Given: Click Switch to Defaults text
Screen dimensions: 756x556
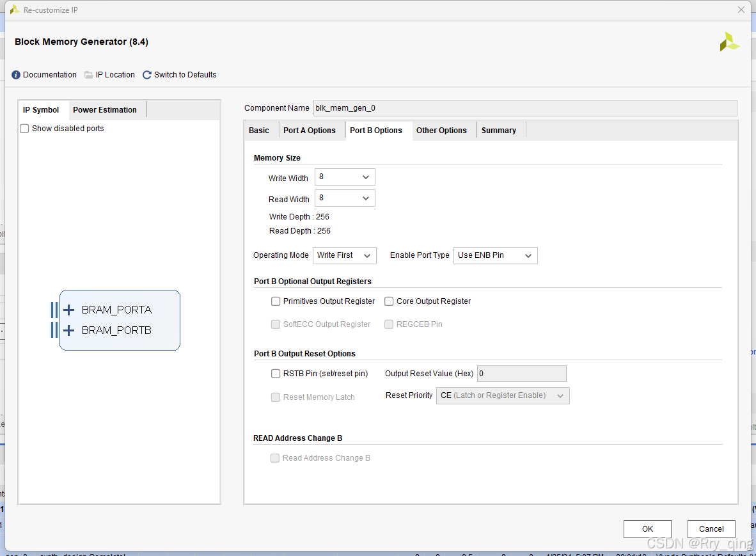Looking at the screenshot, I should click(x=185, y=75).
